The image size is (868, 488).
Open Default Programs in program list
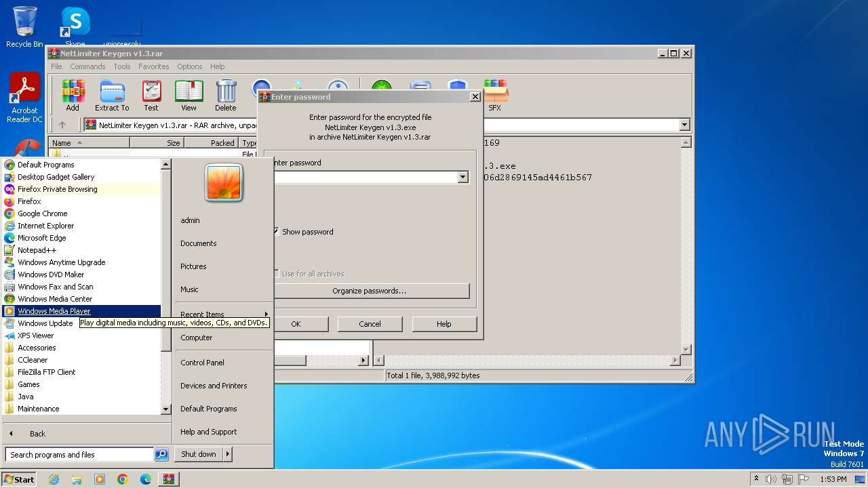coord(81,165)
